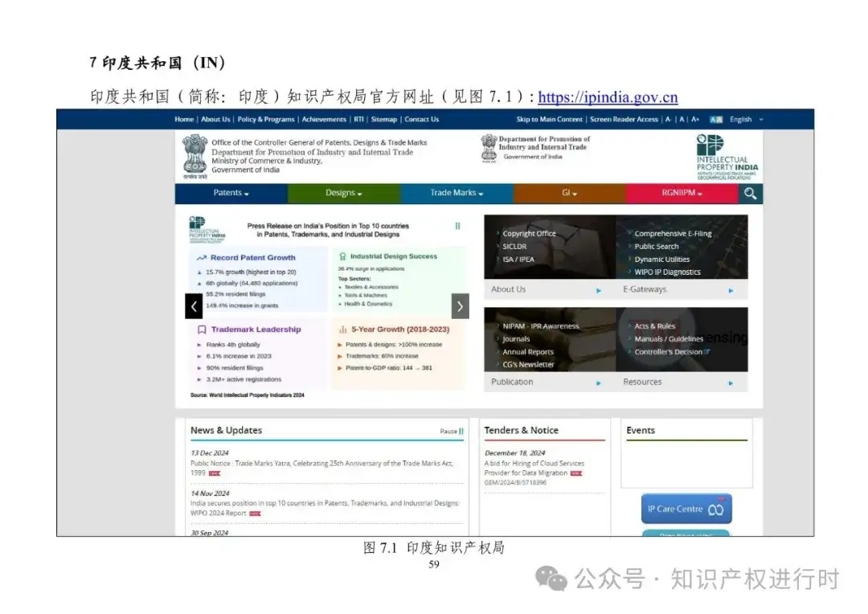Open the Trade Marks Yatra public notice
This screenshot has height=614, width=868.
[x=321, y=468]
